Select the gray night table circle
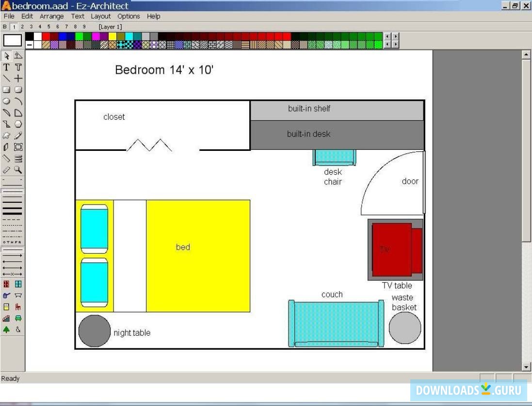The image size is (532, 406). click(x=94, y=331)
